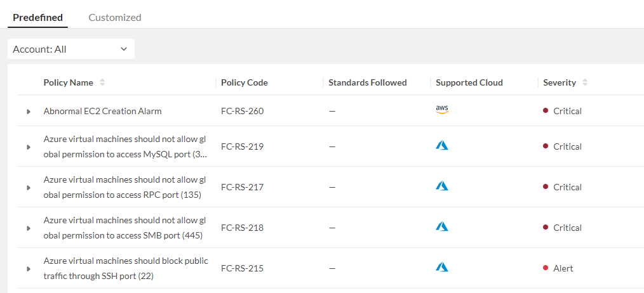
Task: Expand the RPC port (135) policy row
Action: pyautogui.click(x=29, y=188)
